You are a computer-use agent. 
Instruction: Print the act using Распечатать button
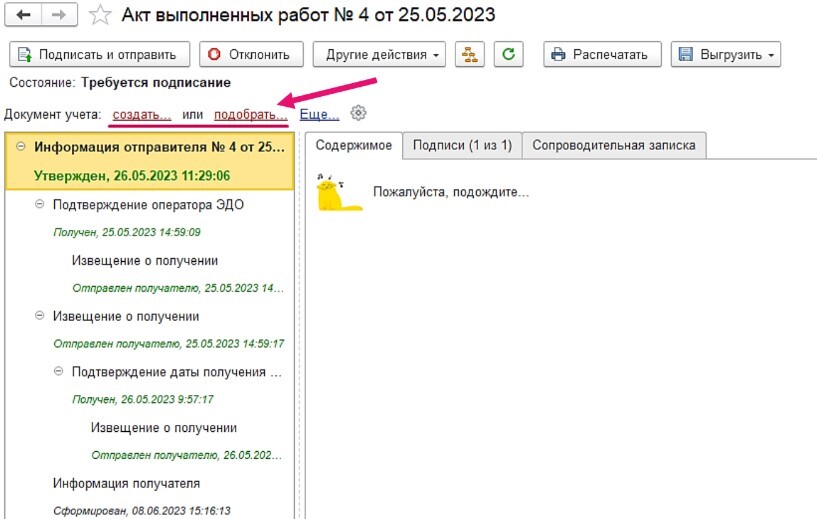coord(602,54)
